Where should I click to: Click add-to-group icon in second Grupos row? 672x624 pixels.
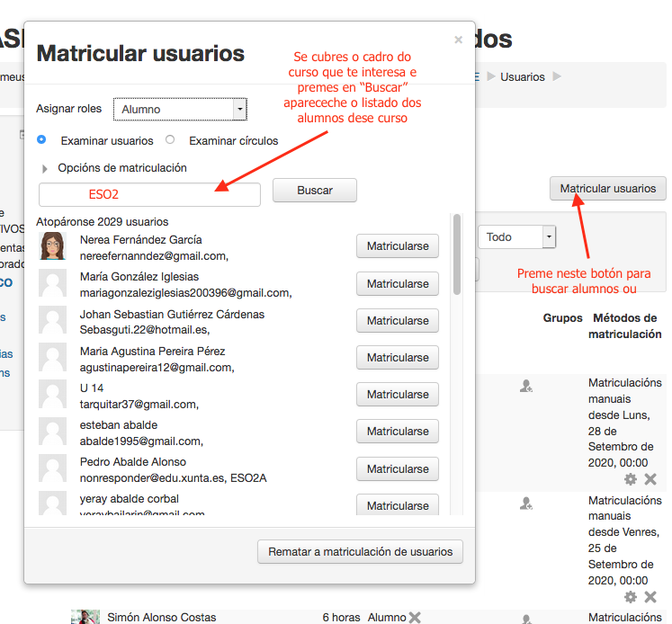526,504
